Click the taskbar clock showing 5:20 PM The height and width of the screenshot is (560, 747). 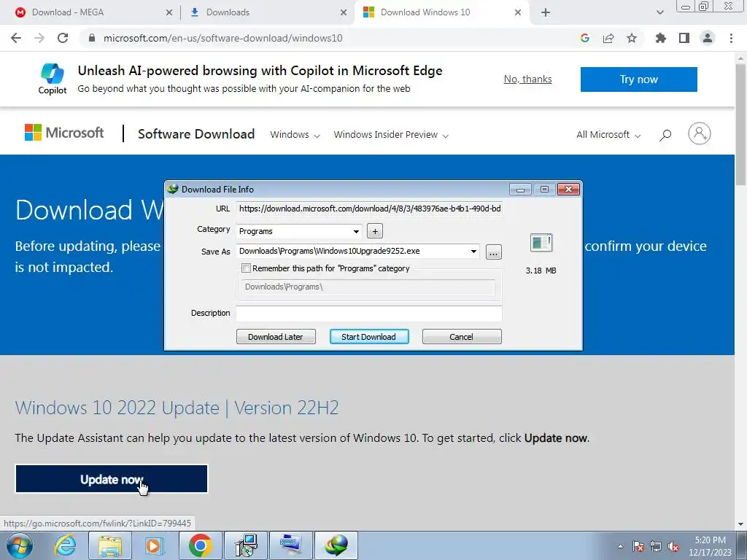pyautogui.click(x=711, y=546)
